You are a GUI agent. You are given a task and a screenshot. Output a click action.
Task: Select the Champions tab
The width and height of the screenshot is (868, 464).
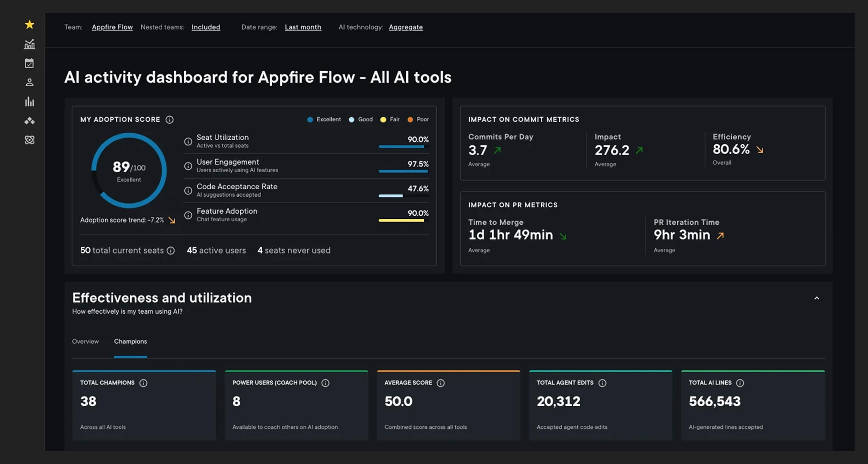(x=130, y=341)
